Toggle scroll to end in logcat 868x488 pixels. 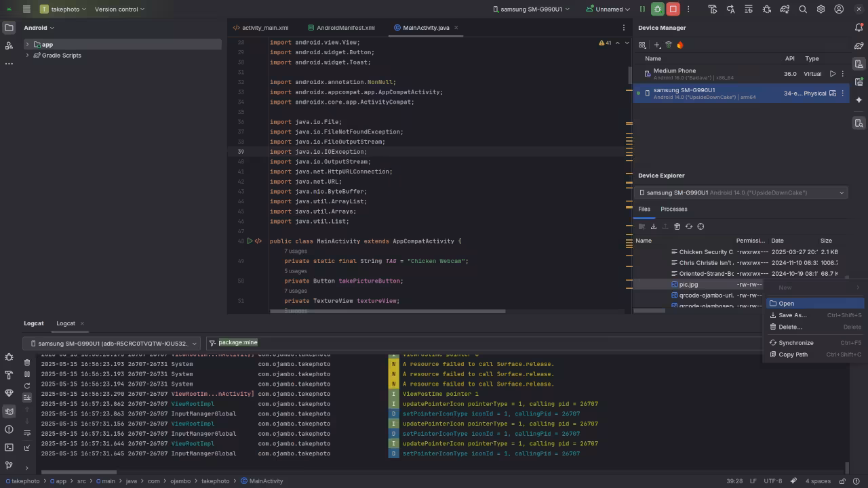27,397
